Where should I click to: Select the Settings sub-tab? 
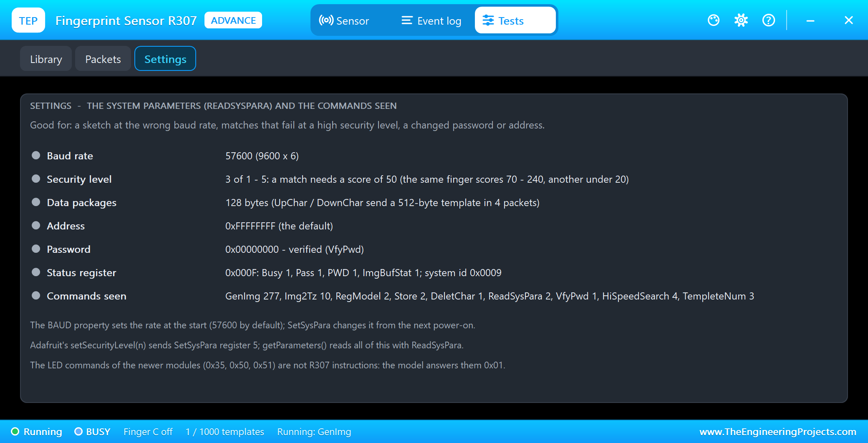(165, 59)
